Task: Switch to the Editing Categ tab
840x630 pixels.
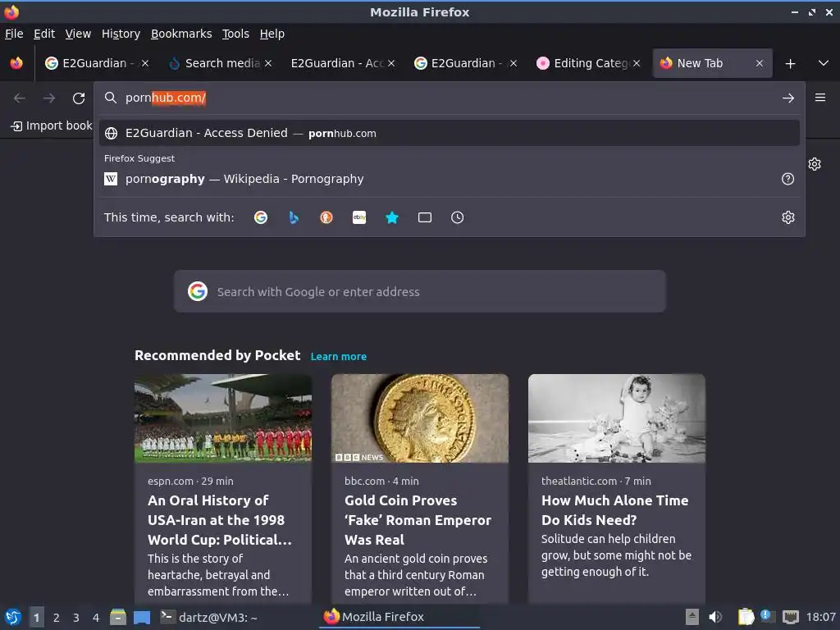Action: click(588, 63)
